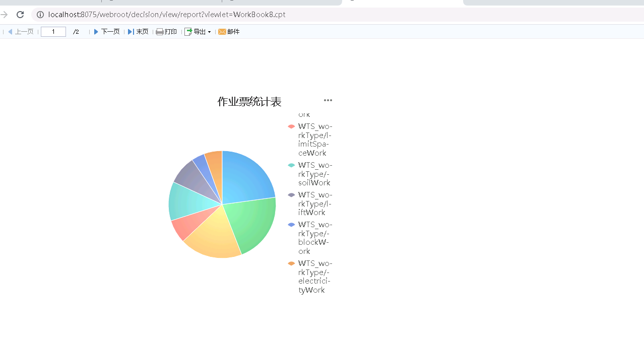The image size is (644, 341).
Task: Open the site info icon in the address bar
Action: (x=40, y=15)
